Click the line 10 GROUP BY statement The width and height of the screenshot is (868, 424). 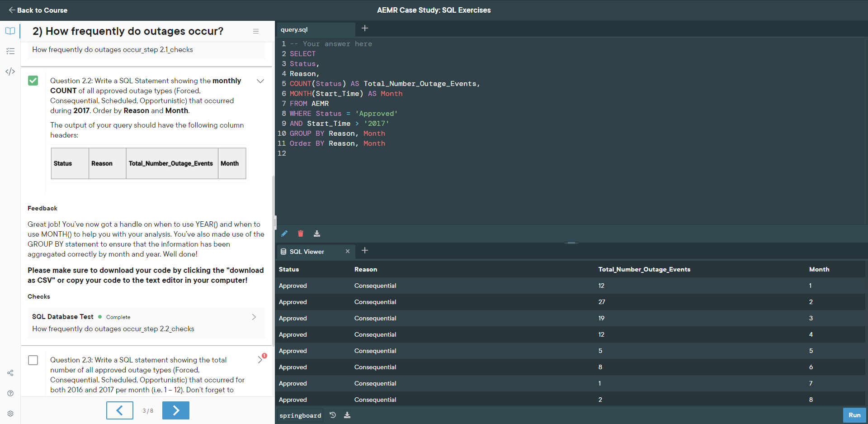tap(337, 133)
